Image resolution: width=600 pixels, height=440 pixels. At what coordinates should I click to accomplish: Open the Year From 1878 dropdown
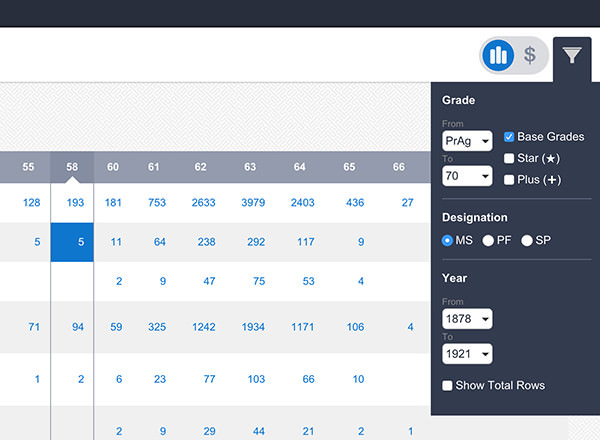pos(467,319)
